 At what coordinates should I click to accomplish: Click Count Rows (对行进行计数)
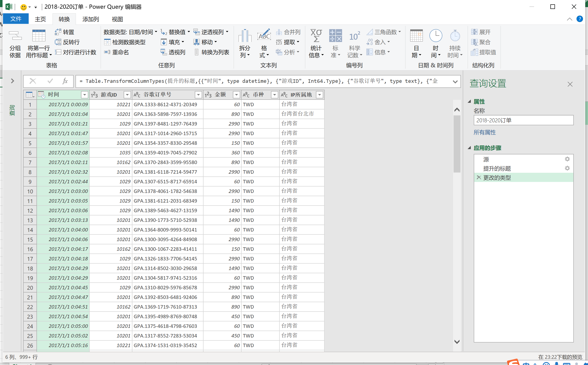pos(75,52)
